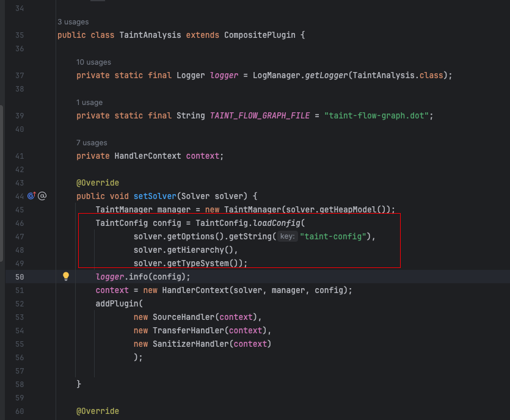This screenshot has height=420, width=510.
Task: Click the overriding method gutter icon on line 44
Action: pyautogui.click(x=32, y=196)
